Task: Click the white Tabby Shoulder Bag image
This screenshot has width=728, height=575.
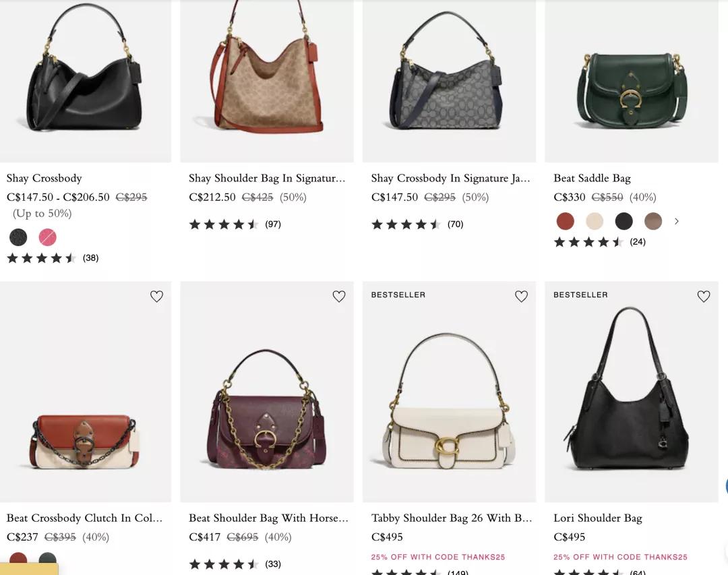Action: (449, 404)
